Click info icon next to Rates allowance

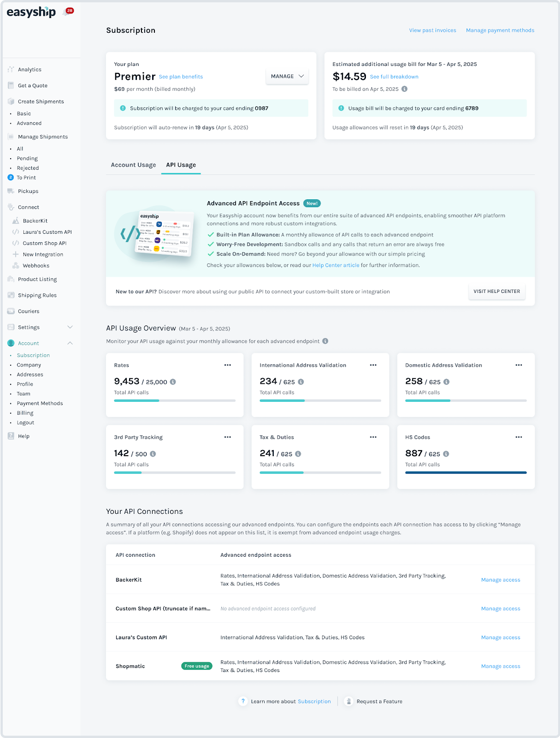click(x=173, y=382)
